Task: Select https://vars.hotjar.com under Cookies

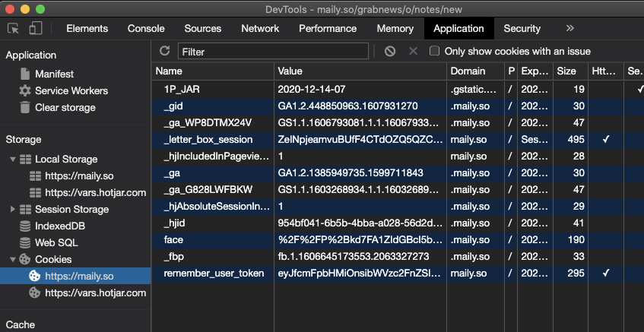Action: 95,293
